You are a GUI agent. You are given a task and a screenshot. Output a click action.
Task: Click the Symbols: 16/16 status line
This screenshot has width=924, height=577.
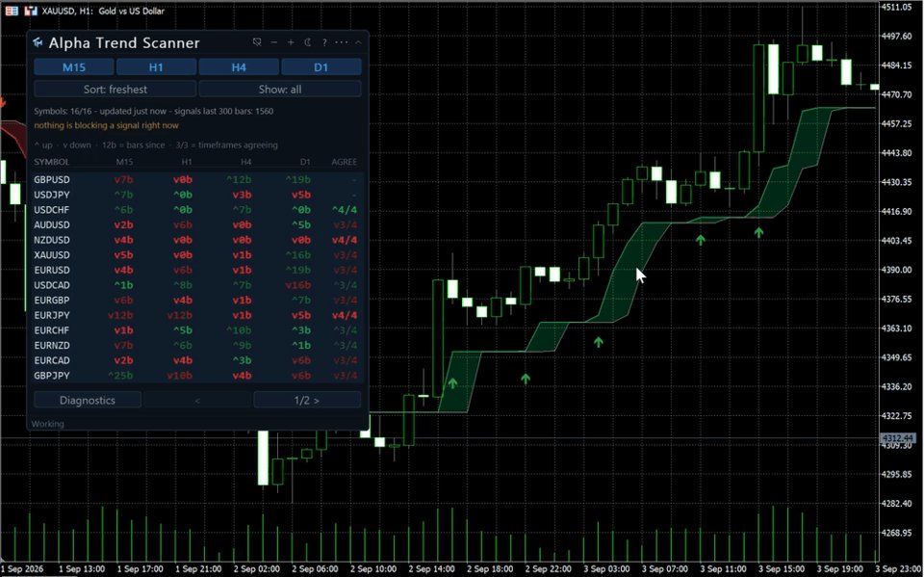pos(153,111)
